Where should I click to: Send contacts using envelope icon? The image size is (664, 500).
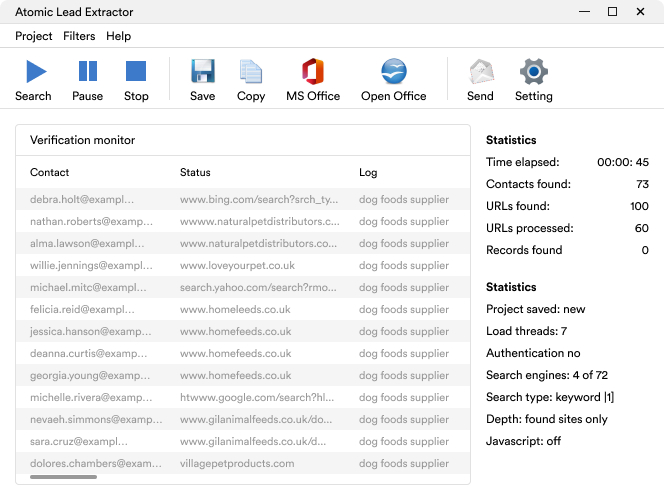(x=480, y=80)
